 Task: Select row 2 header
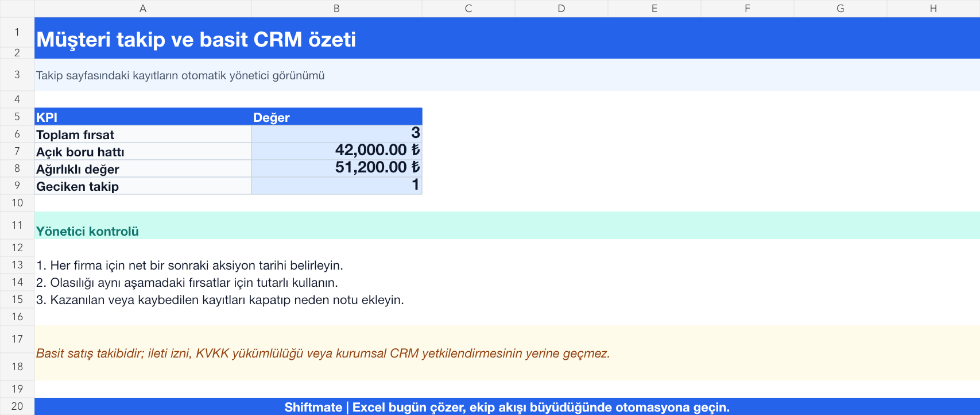17,52
